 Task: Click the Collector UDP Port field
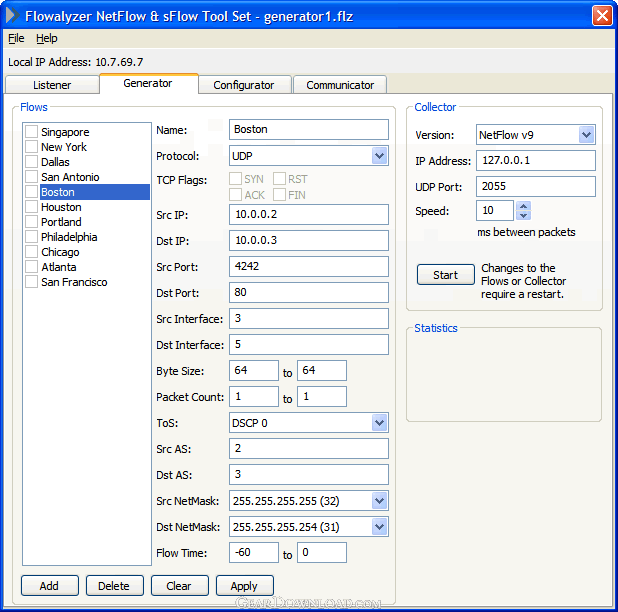[x=536, y=186]
